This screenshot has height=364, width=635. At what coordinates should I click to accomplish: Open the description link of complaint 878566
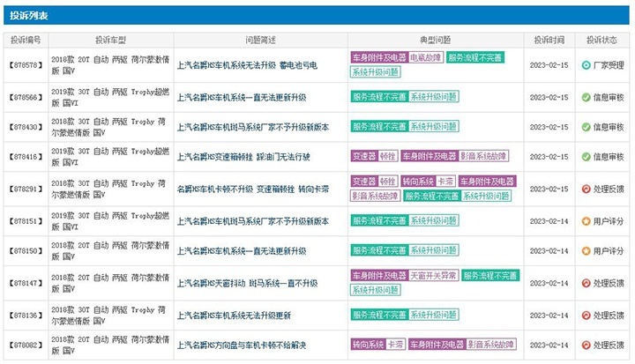[242, 98]
